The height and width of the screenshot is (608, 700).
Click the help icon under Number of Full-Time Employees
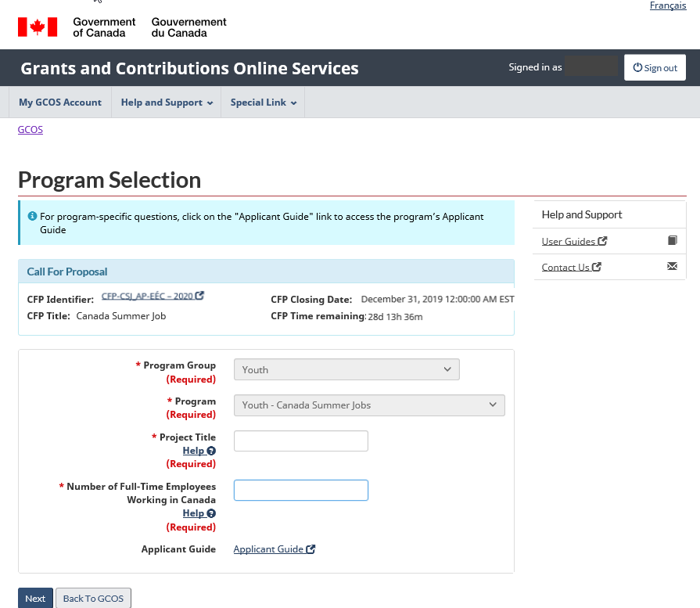[211, 513]
